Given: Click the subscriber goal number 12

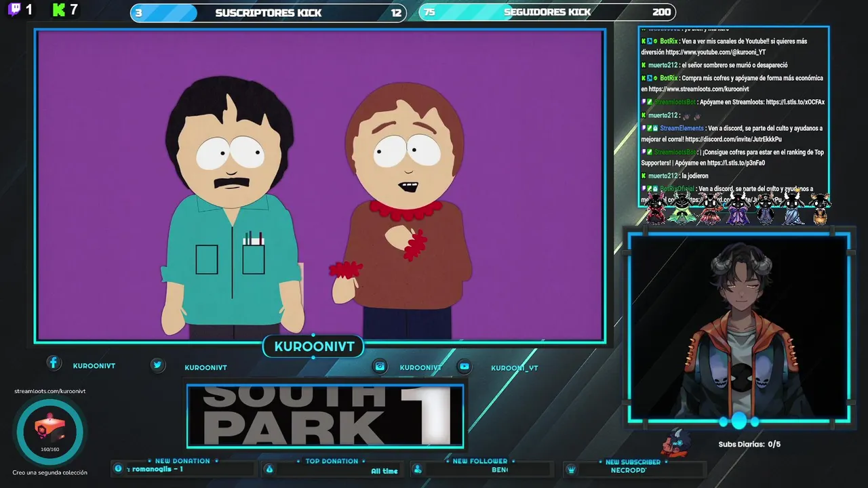Looking at the screenshot, I should 396,13.
